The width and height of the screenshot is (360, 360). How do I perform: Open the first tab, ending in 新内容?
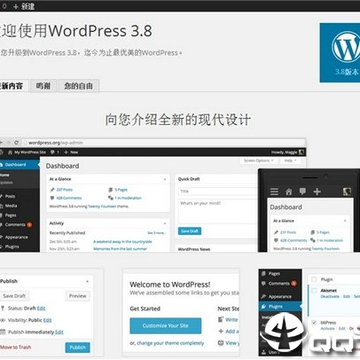coord(13,86)
